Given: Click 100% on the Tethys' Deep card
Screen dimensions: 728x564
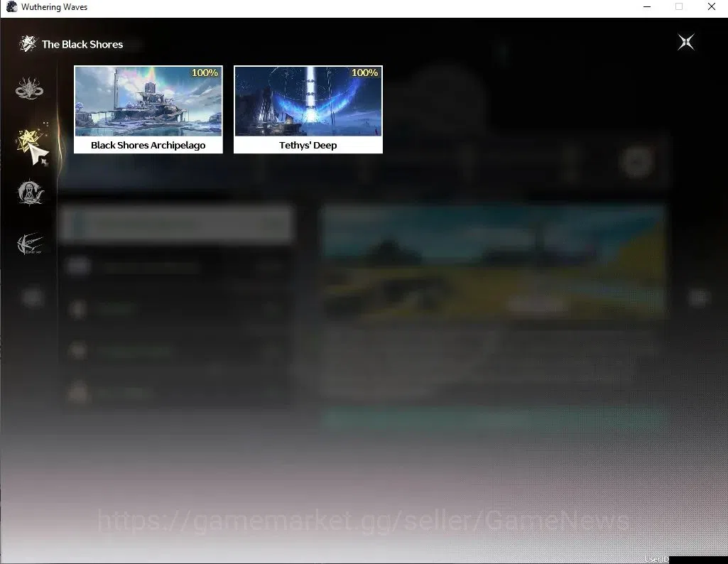Looking at the screenshot, I should point(364,72).
